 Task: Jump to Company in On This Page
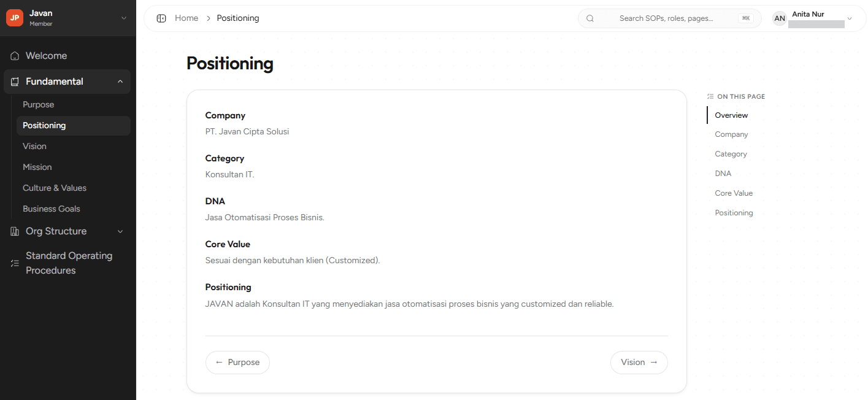coord(731,134)
